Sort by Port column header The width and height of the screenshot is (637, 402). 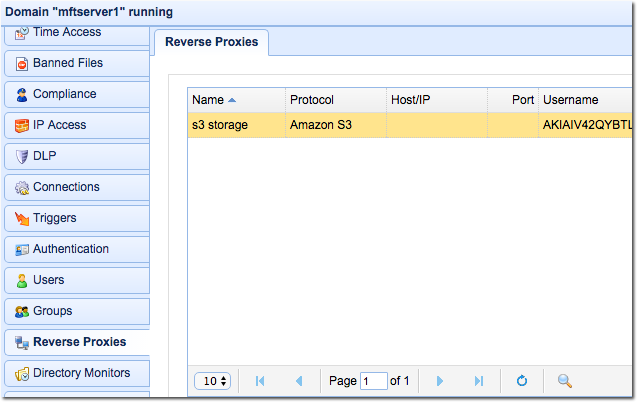[x=513, y=100]
